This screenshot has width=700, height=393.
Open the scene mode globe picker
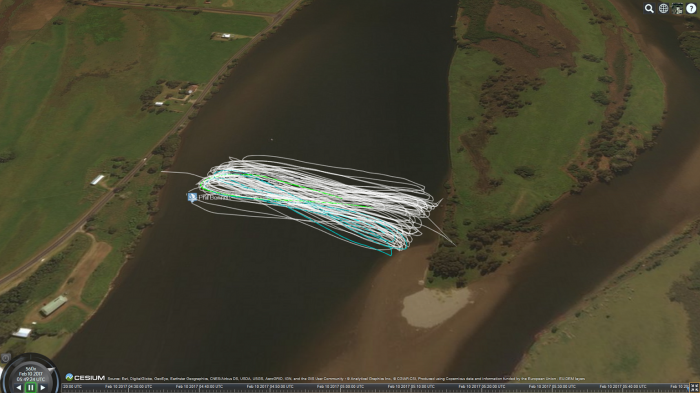(663, 8)
